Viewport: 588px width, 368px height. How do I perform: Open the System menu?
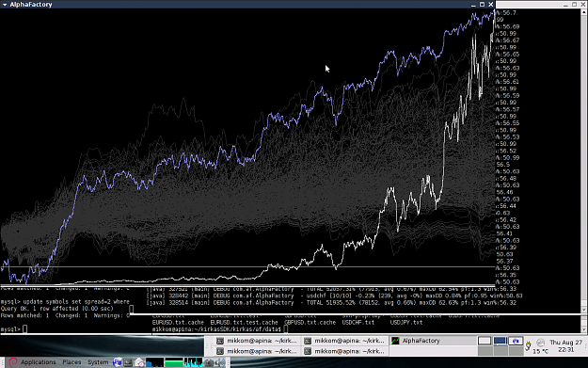98,362
